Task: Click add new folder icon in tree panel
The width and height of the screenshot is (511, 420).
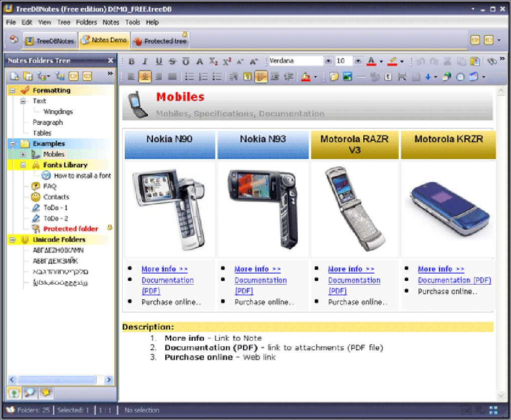Action: [14, 76]
